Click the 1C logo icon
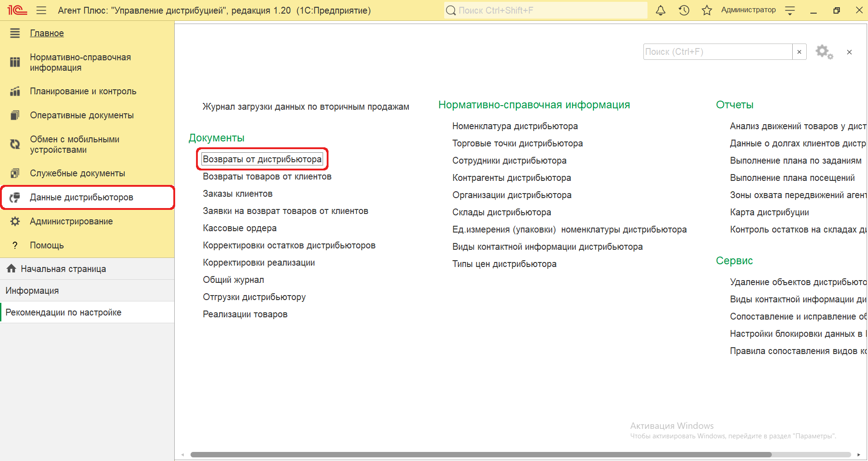The image size is (868, 461). [17, 10]
